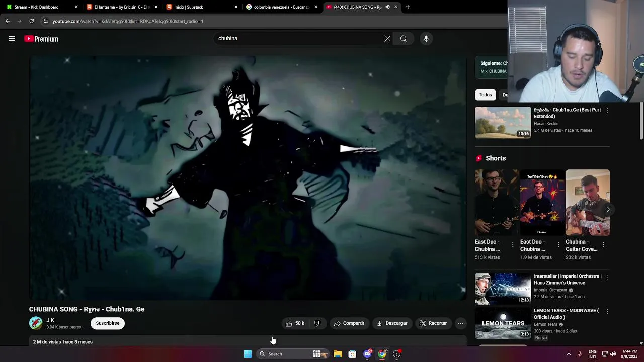Run the search with the magnifier button
This screenshot has height=362, width=644.
click(x=404, y=39)
